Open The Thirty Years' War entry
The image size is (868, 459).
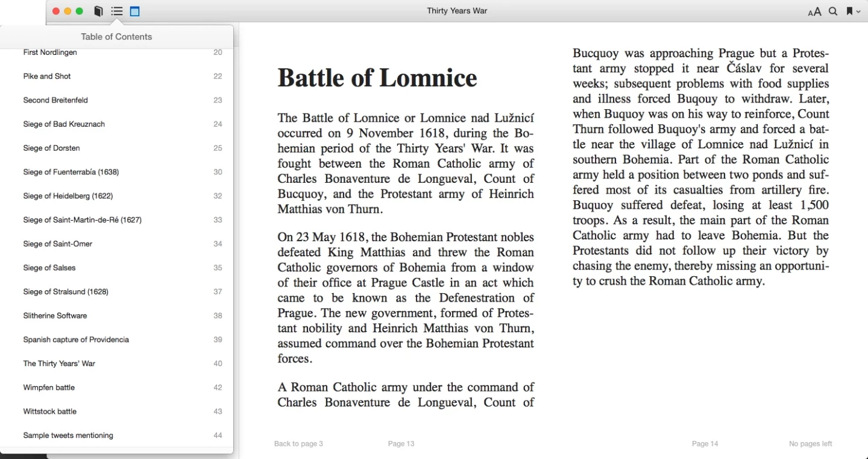(59, 363)
